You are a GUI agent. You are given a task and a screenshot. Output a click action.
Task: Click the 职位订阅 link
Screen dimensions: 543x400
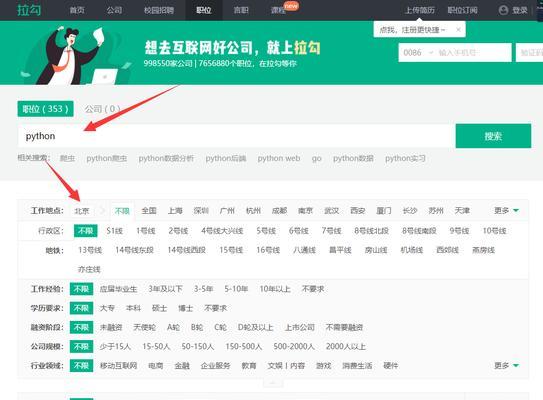tap(462, 10)
